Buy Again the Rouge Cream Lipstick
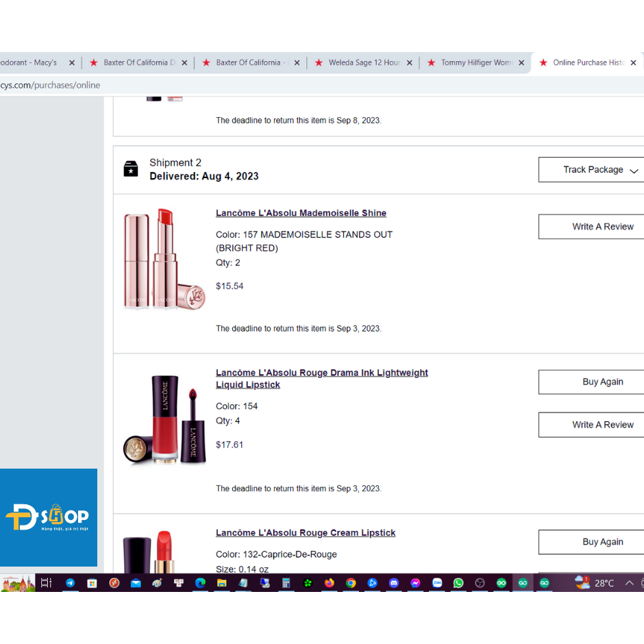Screen dimensions: 644x644 (591, 542)
